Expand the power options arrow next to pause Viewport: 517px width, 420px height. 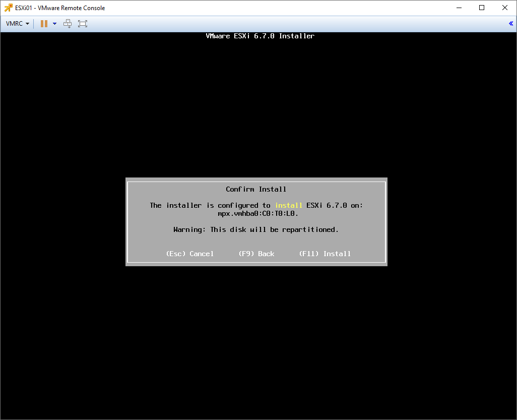(55, 24)
